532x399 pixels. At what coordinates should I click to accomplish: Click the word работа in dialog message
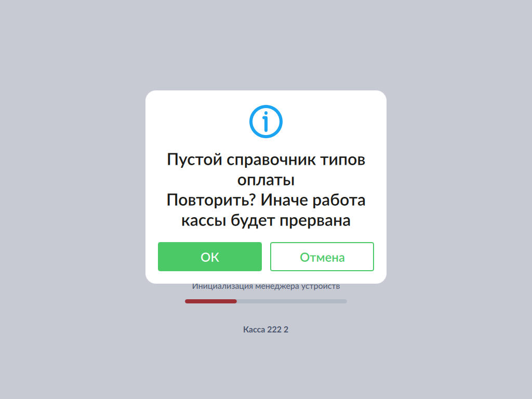(x=339, y=200)
